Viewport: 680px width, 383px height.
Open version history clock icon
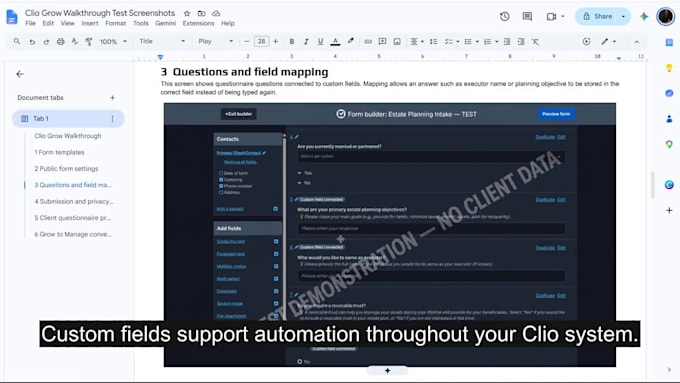click(x=504, y=16)
